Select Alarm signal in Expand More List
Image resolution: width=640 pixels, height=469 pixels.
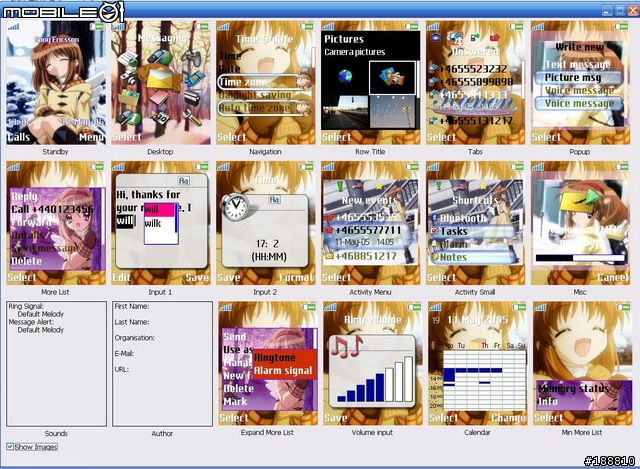(x=283, y=371)
